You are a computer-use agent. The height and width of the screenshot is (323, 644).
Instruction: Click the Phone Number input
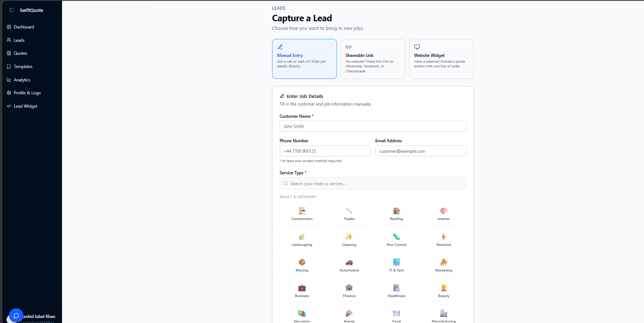[x=325, y=151]
